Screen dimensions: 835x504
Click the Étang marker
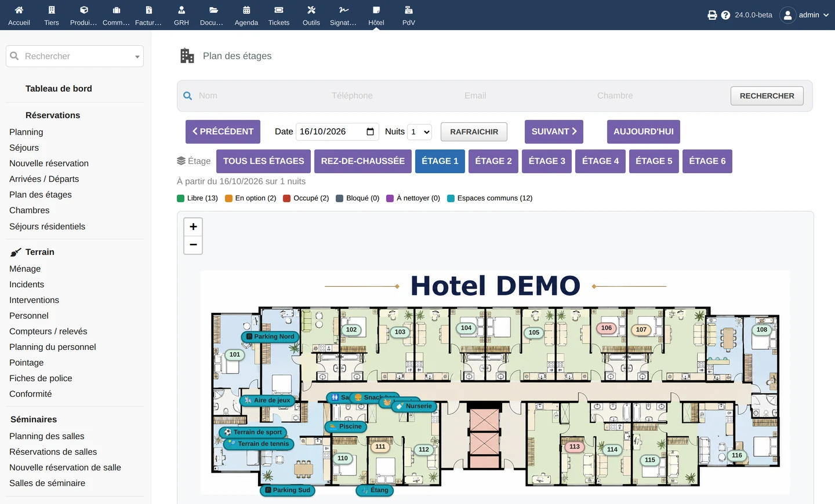pyautogui.click(x=375, y=490)
